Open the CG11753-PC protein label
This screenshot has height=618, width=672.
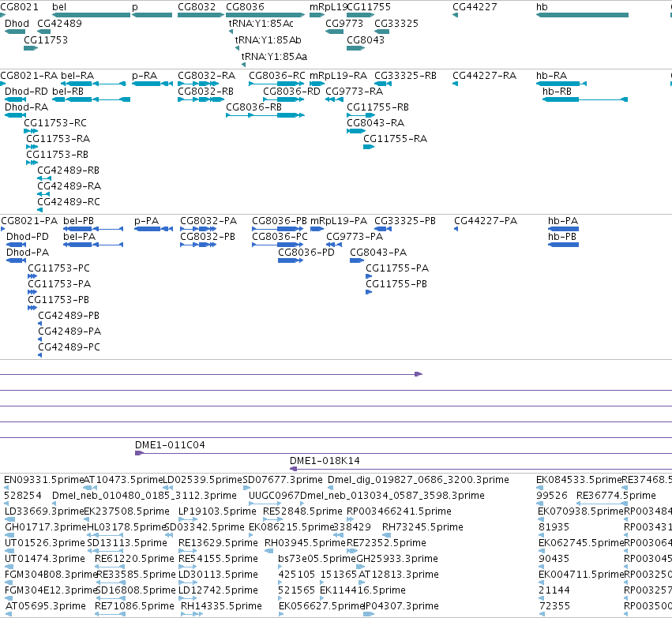point(58,268)
